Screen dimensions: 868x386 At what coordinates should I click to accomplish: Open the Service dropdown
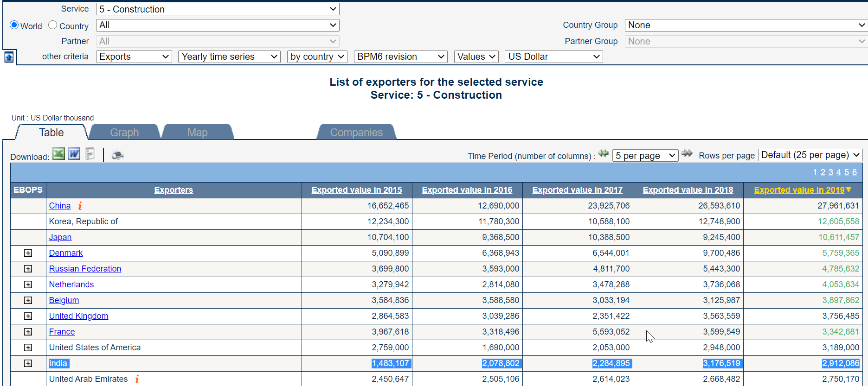pos(218,9)
